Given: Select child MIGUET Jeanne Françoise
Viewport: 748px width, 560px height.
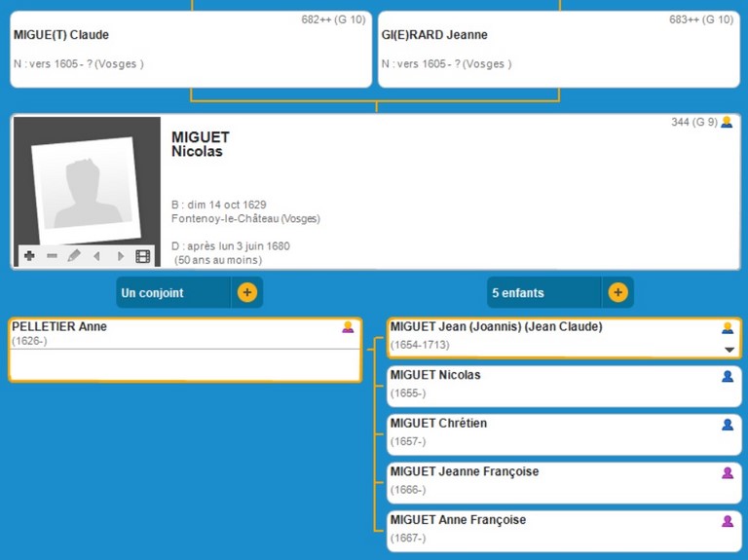Looking at the screenshot, I should (545, 481).
